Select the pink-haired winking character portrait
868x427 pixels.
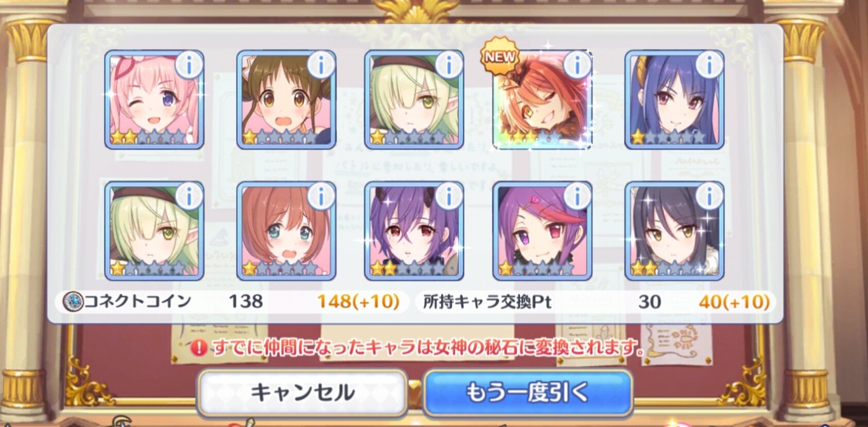coord(155,100)
